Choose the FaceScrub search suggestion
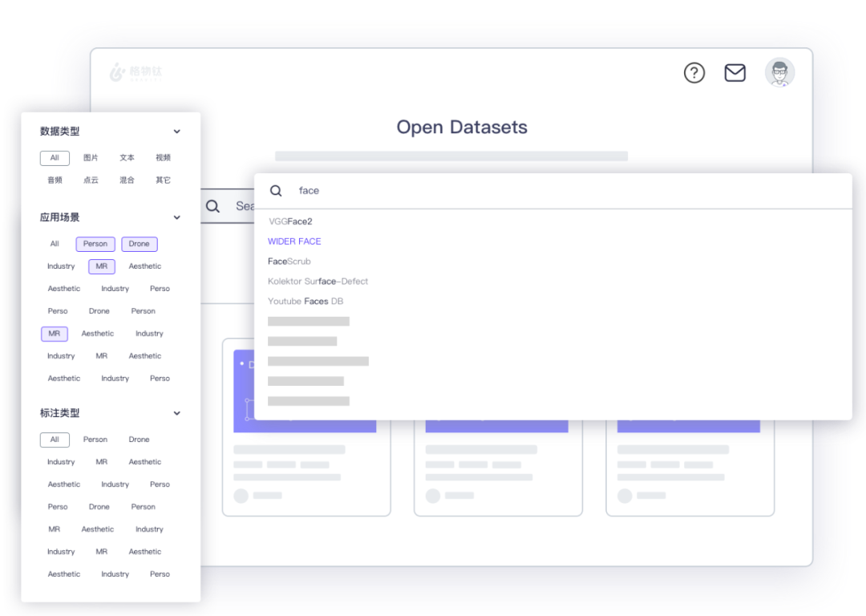Screen dimensions: 866x616 point(289,261)
